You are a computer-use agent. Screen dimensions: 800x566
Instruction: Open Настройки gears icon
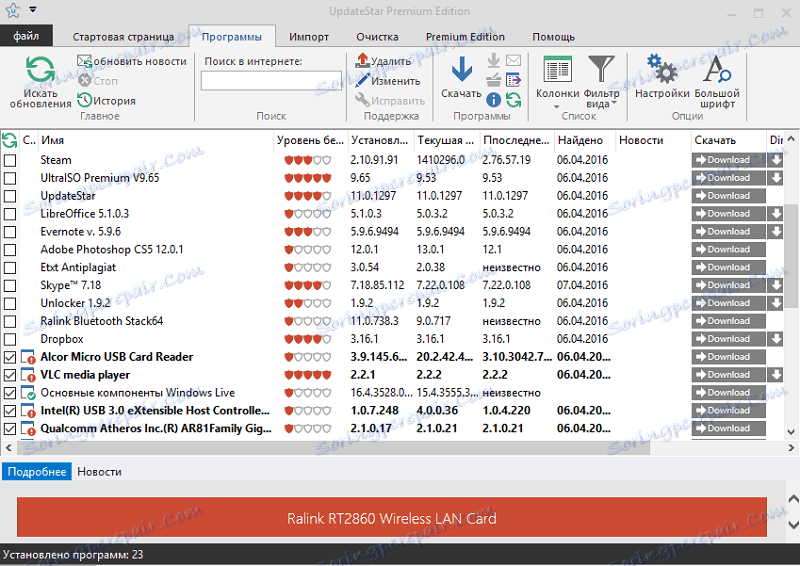pos(662,69)
